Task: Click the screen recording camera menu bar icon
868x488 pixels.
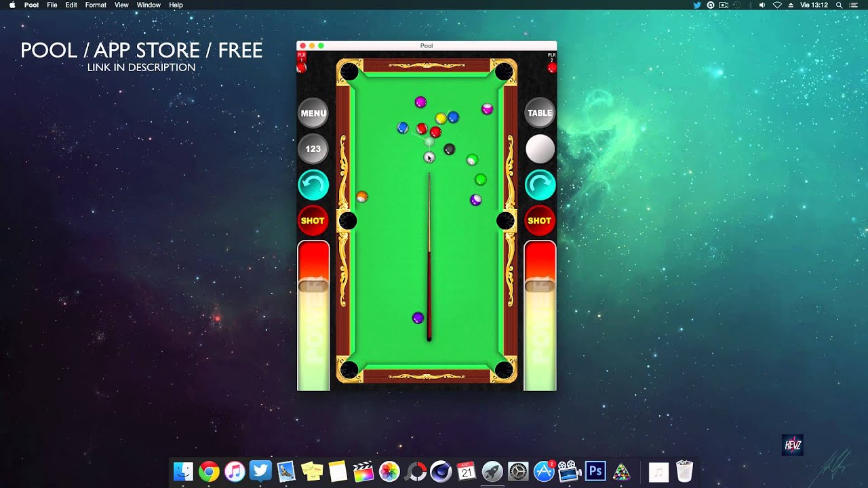Action: pyautogui.click(x=724, y=5)
